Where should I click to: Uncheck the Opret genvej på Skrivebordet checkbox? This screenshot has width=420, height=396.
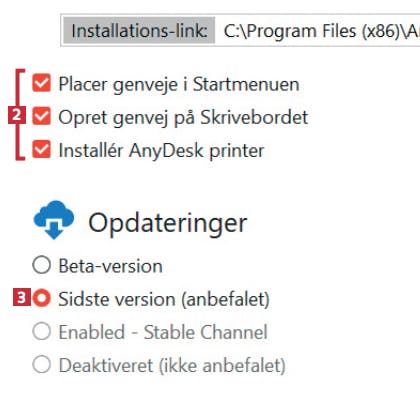tap(41, 116)
